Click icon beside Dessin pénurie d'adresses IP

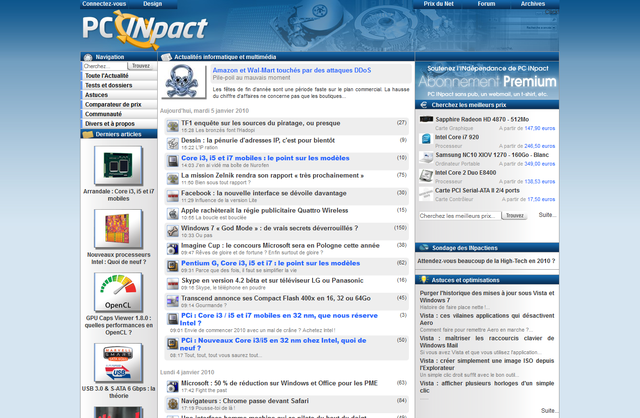click(173, 144)
